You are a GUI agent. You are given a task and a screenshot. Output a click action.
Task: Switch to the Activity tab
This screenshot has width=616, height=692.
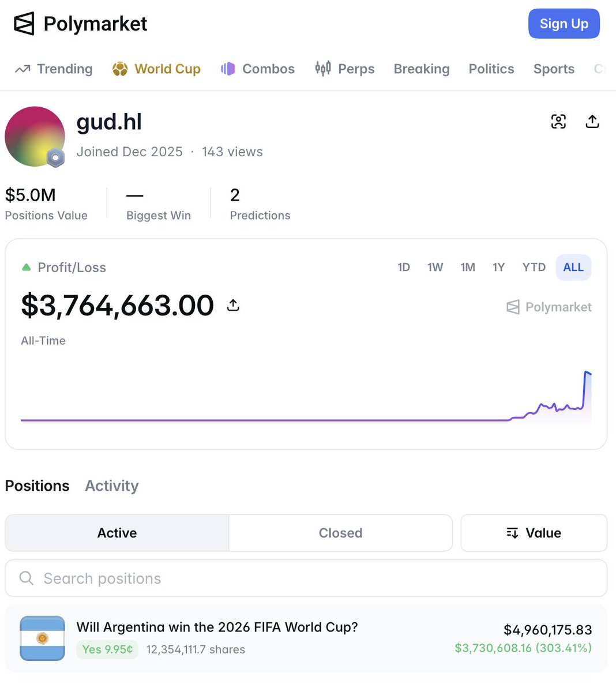click(x=112, y=486)
